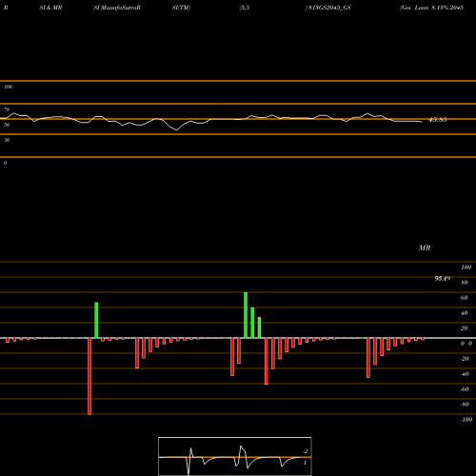476x476 pixels.
Task: Click the RSI axis label '0'
Action: click(5, 163)
